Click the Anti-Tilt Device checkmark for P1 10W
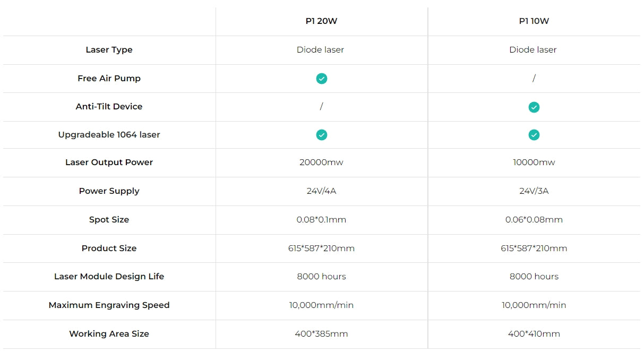This screenshot has width=644, height=351. point(534,107)
